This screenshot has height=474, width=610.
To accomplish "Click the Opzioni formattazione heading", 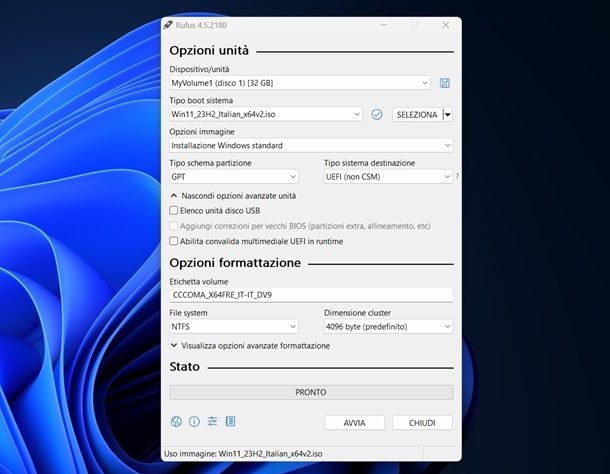I will tap(235, 263).
